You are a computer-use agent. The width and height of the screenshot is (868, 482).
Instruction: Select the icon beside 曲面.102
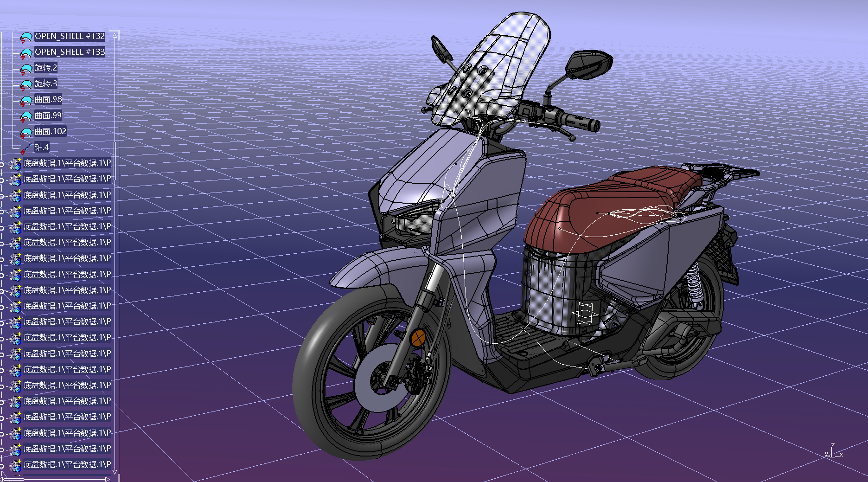(26, 133)
